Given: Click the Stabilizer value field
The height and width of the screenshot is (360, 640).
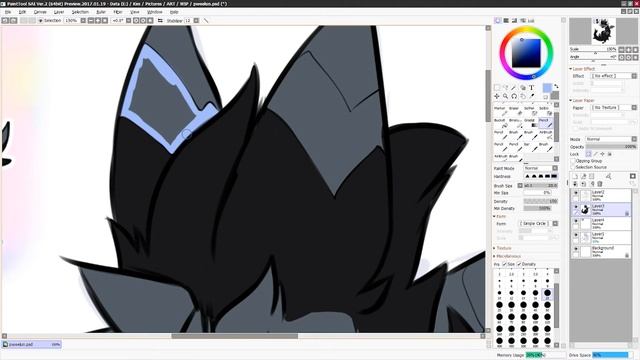Looking at the screenshot, I should pos(188,20).
